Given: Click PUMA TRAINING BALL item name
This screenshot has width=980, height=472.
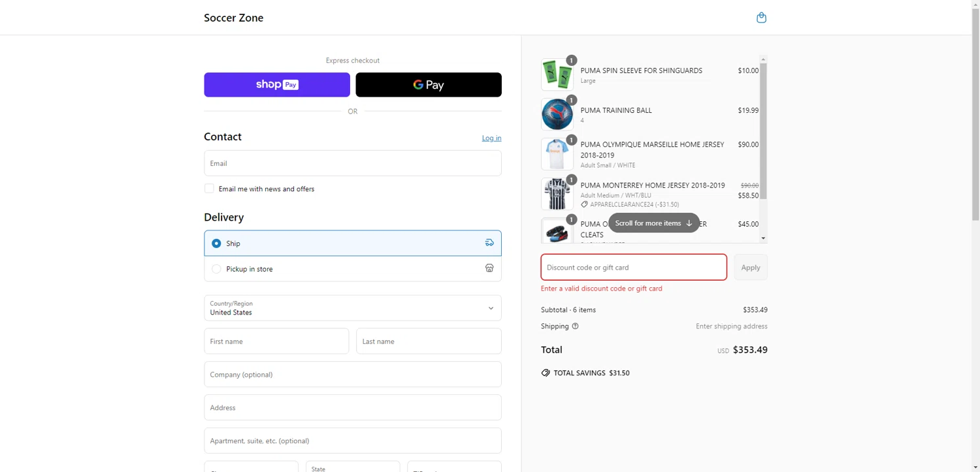Looking at the screenshot, I should pos(616,110).
